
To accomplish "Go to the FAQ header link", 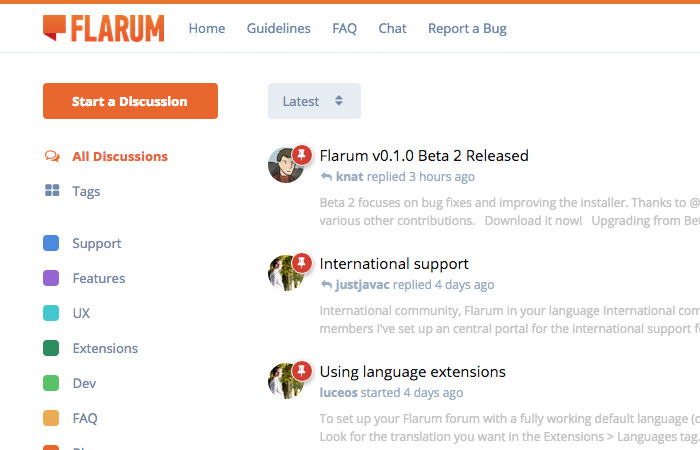I will (344, 29).
